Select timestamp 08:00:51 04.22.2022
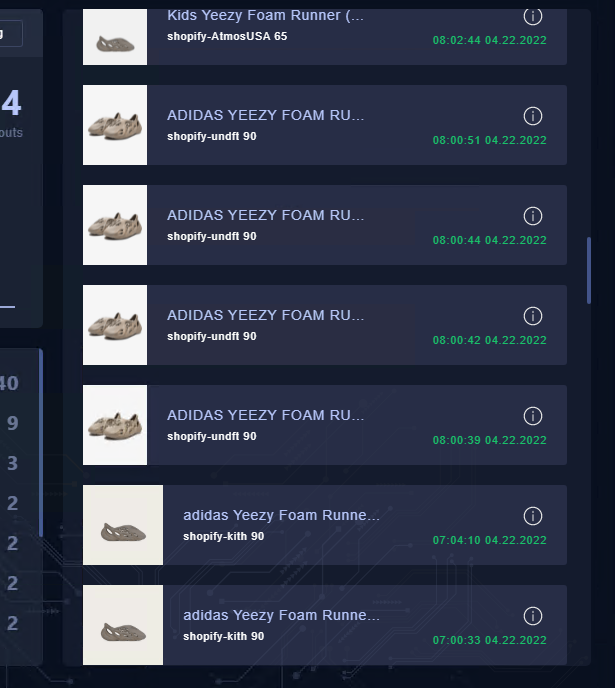The width and height of the screenshot is (615, 688). tap(490, 140)
